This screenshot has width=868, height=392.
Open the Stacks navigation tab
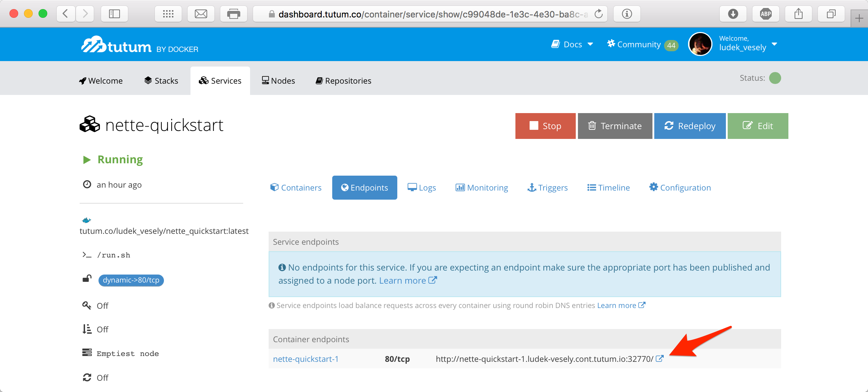click(x=161, y=81)
